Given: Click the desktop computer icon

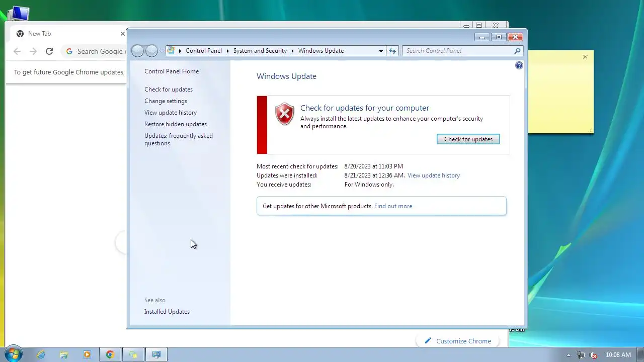Looking at the screenshot, I should [18, 13].
